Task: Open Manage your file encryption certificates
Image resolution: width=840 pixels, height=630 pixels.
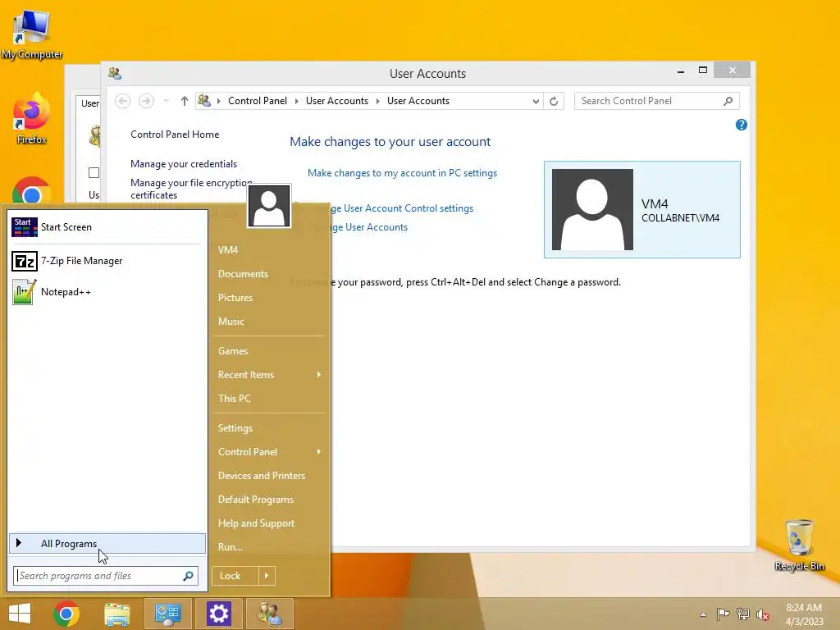Action: point(190,189)
